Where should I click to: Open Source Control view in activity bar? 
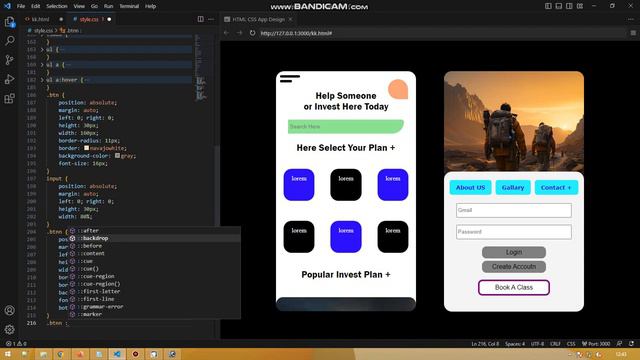(x=9, y=60)
